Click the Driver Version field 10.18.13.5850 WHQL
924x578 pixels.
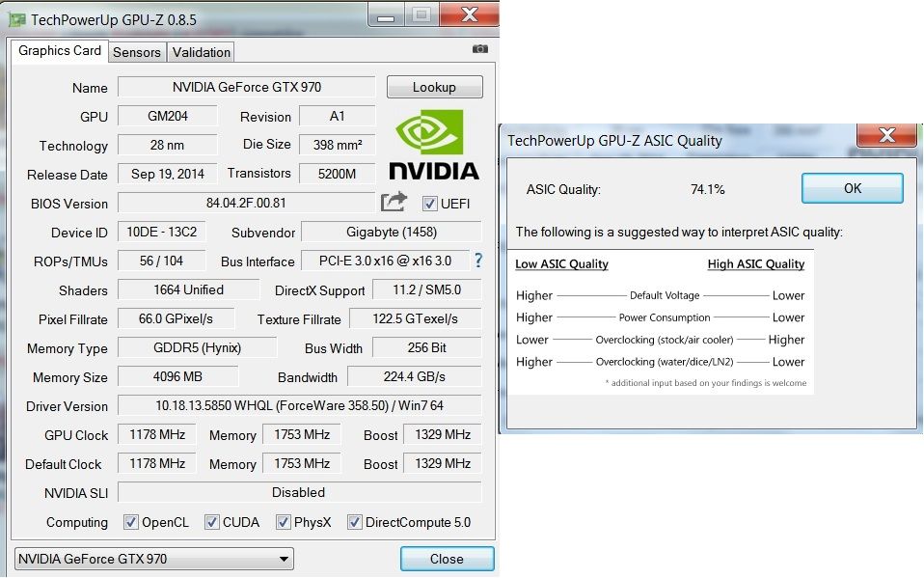299,405
